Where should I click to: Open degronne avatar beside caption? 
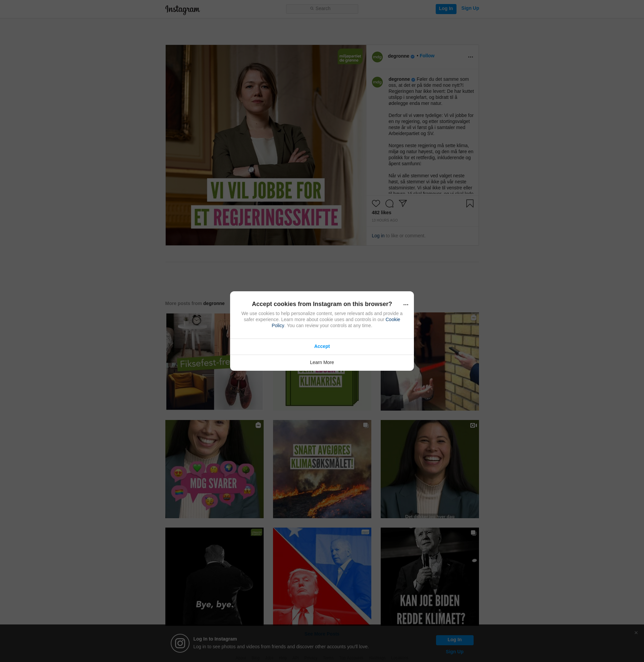click(377, 82)
